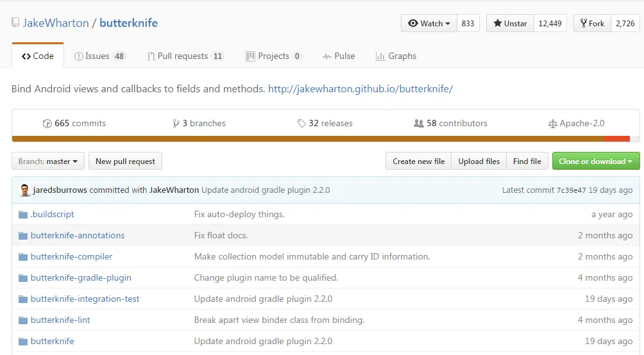The image size is (644, 355).
Task: Expand the Clone or download menu
Action: (x=596, y=161)
